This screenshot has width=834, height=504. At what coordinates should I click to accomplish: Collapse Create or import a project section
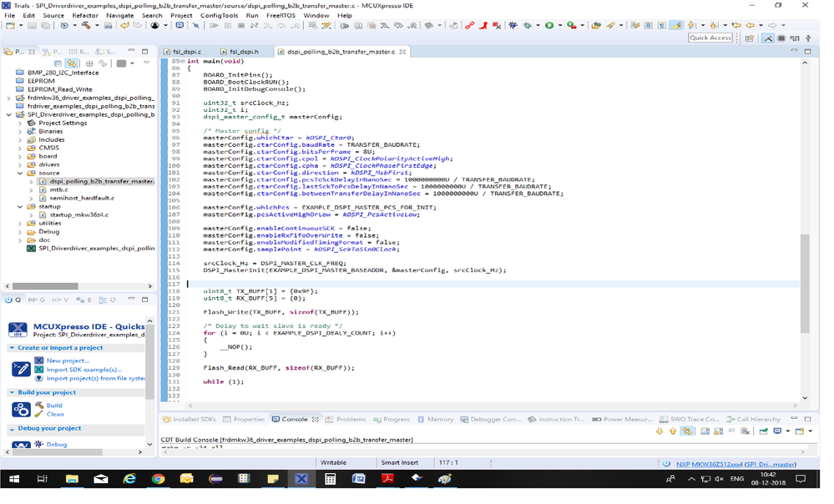(x=12, y=348)
